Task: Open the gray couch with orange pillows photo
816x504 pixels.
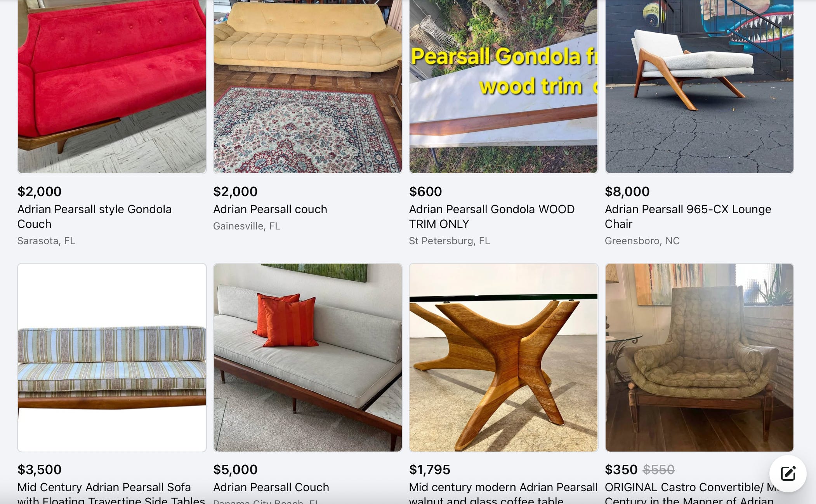Action: pos(308,358)
